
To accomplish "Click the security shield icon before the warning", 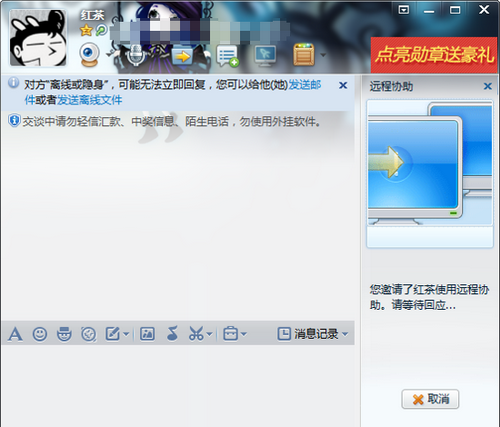I will [14, 120].
